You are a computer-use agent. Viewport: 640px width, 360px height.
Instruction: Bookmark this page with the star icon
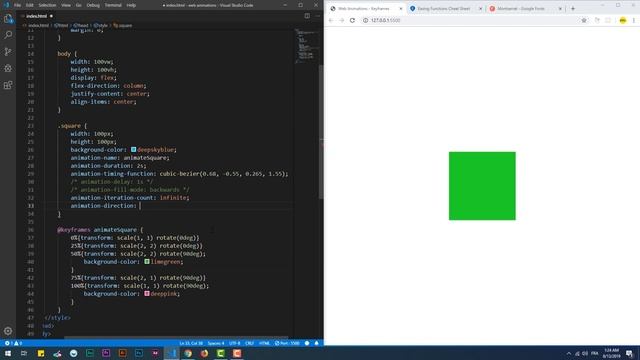[584, 20]
